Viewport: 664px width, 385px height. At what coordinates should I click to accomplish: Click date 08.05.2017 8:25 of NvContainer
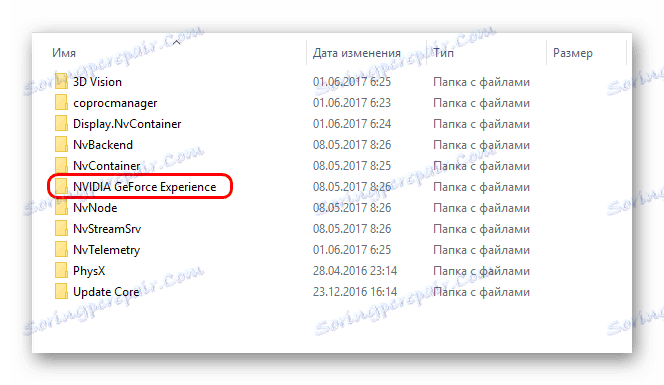tap(352, 166)
